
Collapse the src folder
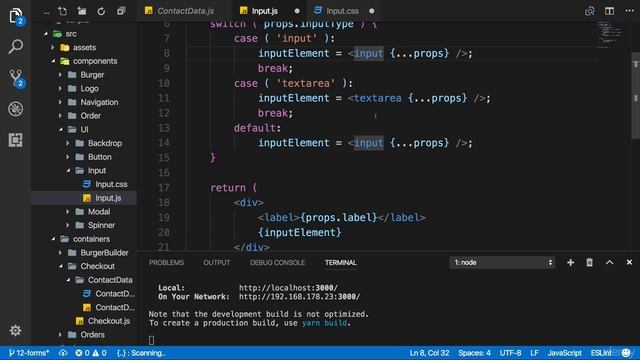[71, 34]
